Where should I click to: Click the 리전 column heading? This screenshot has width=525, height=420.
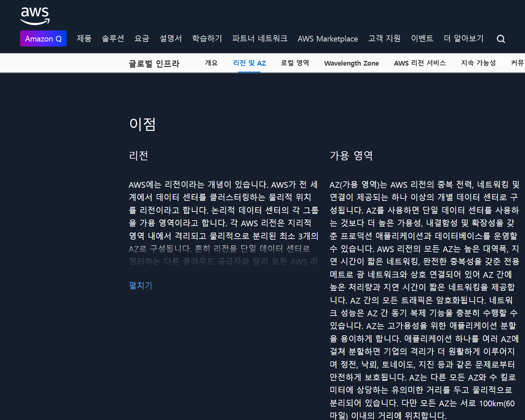(x=139, y=156)
